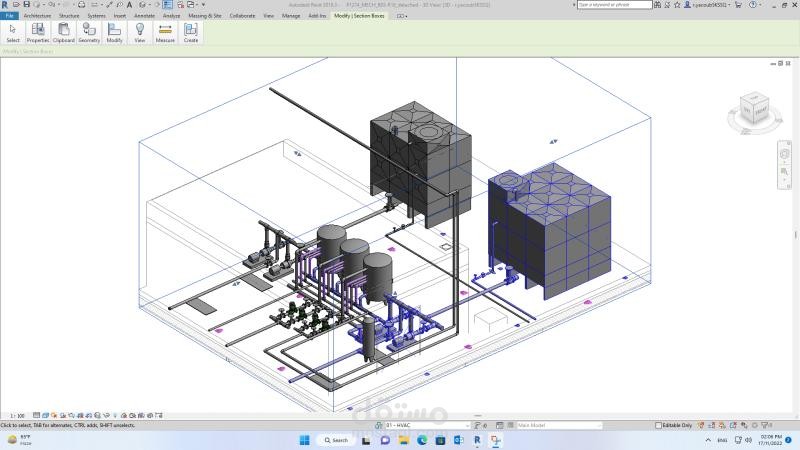Open the Modify ribbon panel
Image resolution: width=800 pixels, height=450 pixels.
pos(114,33)
